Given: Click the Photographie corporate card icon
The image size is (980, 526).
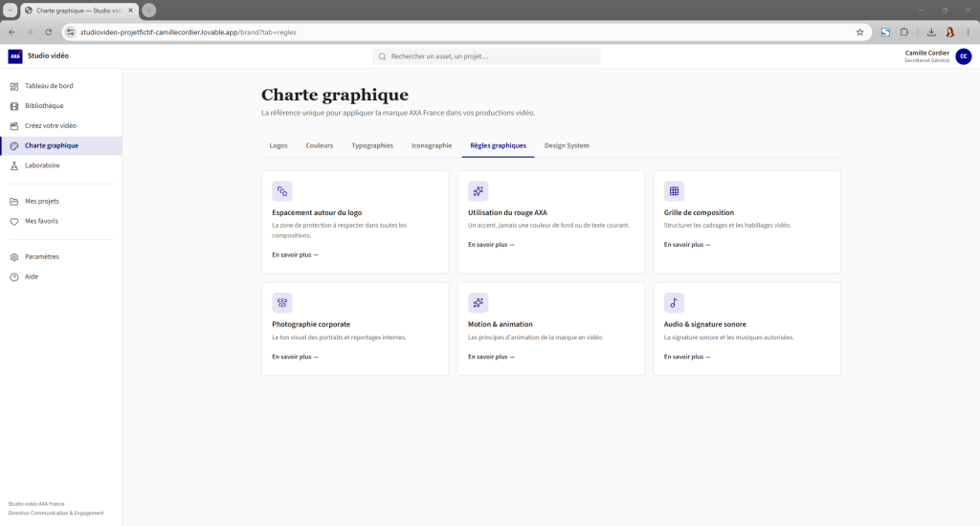Looking at the screenshot, I should point(282,303).
